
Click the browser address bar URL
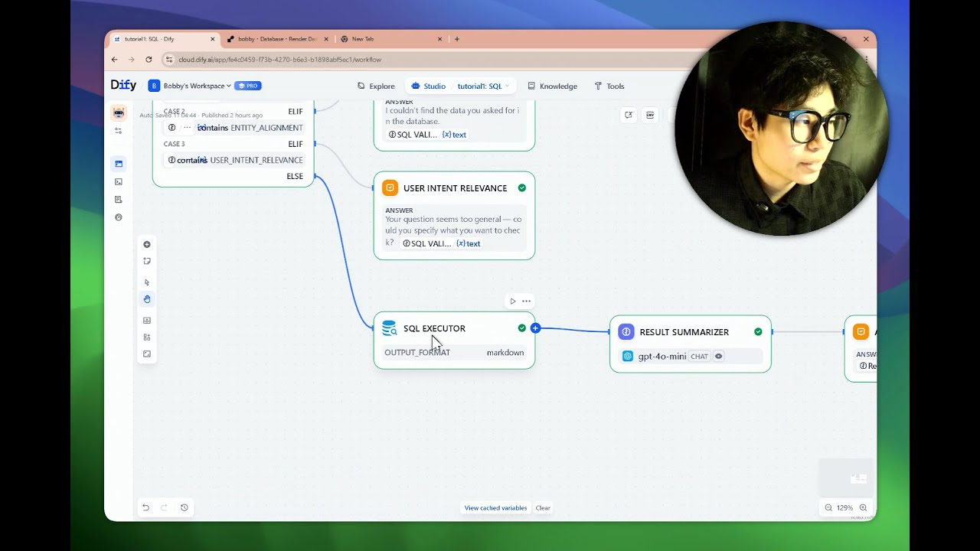click(x=279, y=60)
